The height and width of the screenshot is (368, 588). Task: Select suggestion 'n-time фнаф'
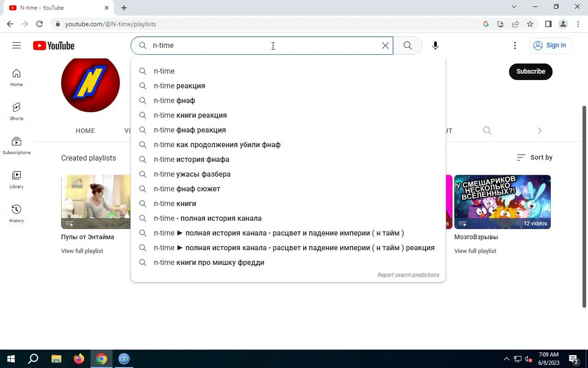tap(288, 100)
